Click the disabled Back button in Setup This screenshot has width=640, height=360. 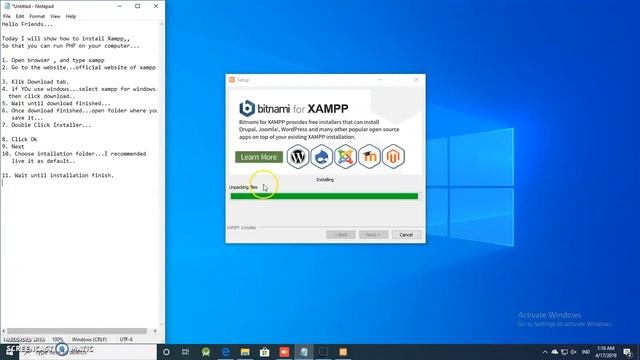(x=341, y=235)
